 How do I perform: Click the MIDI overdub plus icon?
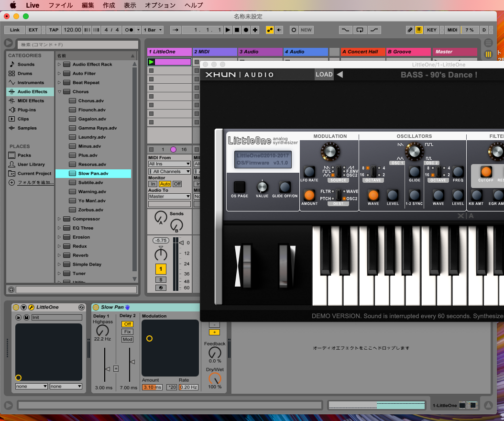255,30
